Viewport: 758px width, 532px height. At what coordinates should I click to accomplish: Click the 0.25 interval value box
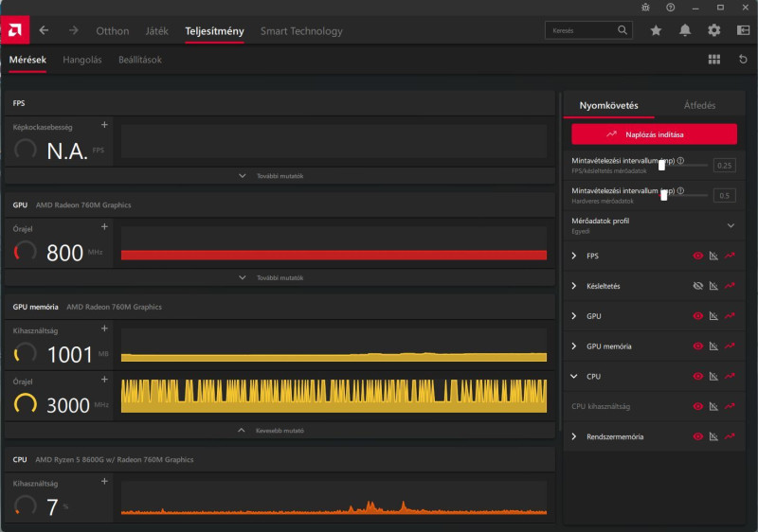(724, 166)
